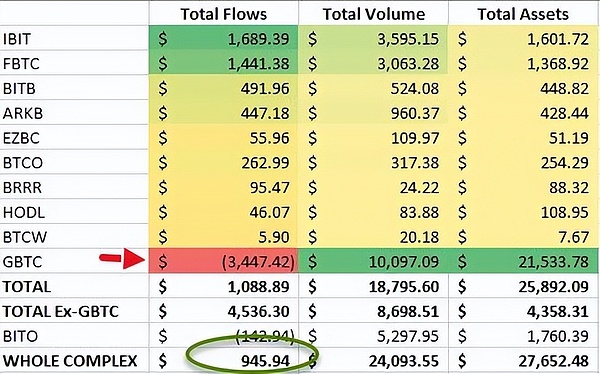Select the Total Flows column header
This screenshot has height=374, width=600.
(223, 15)
